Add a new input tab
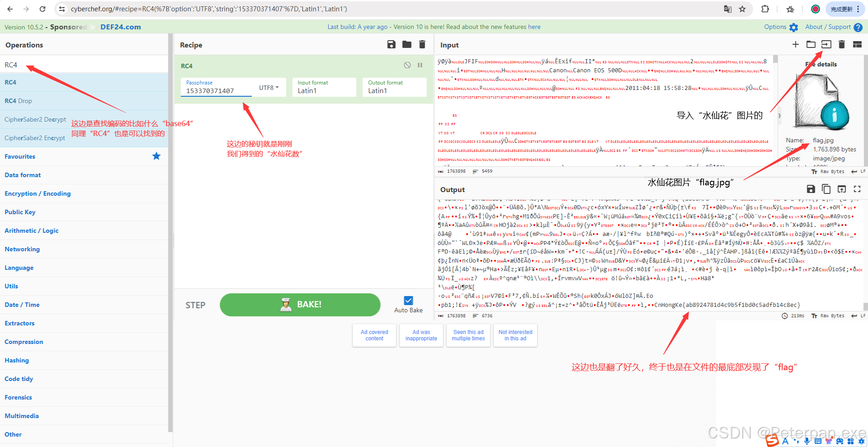This screenshot has width=868, height=447. click(796, 44)
